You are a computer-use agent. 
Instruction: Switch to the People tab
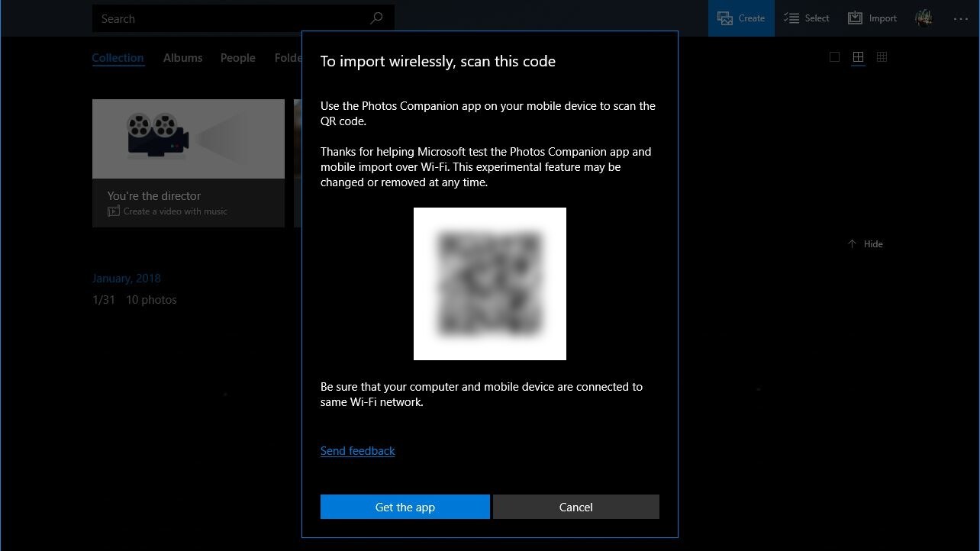[x=238, y=58]
